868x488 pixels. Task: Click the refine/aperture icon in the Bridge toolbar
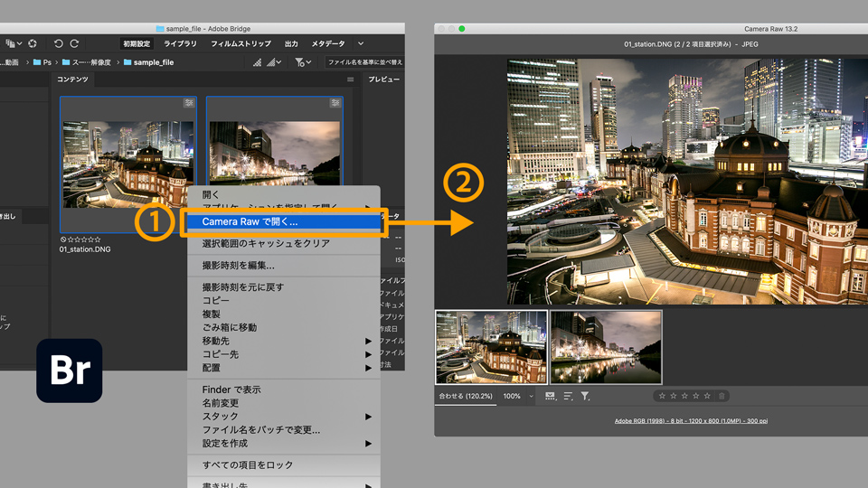click(33, 43)
